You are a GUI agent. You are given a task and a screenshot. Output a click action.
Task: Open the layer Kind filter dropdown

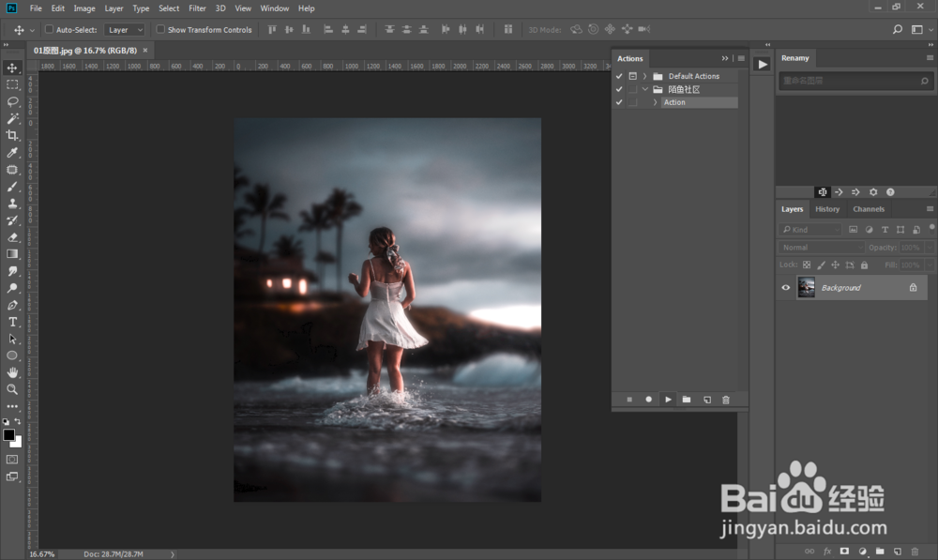[810, 230]
